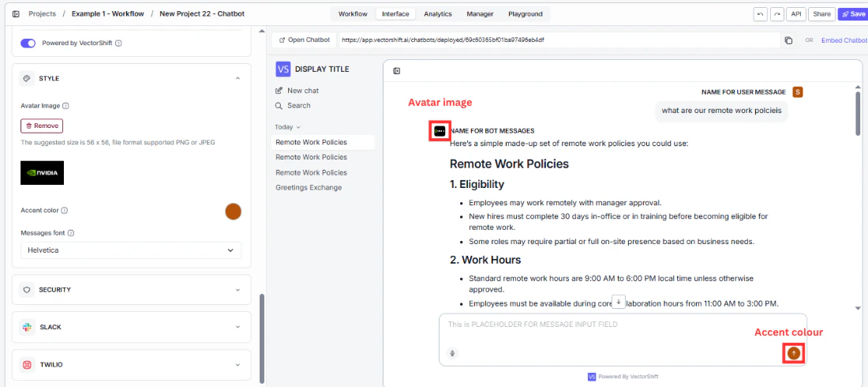
Task: Go to the Manager tab
Action: pyautogui.click(x=480, y=14)
